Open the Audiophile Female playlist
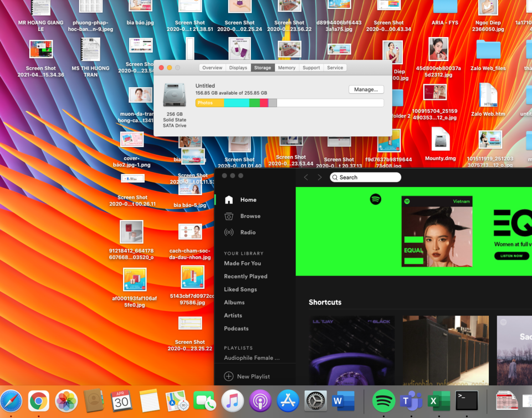 coord(252,358)
